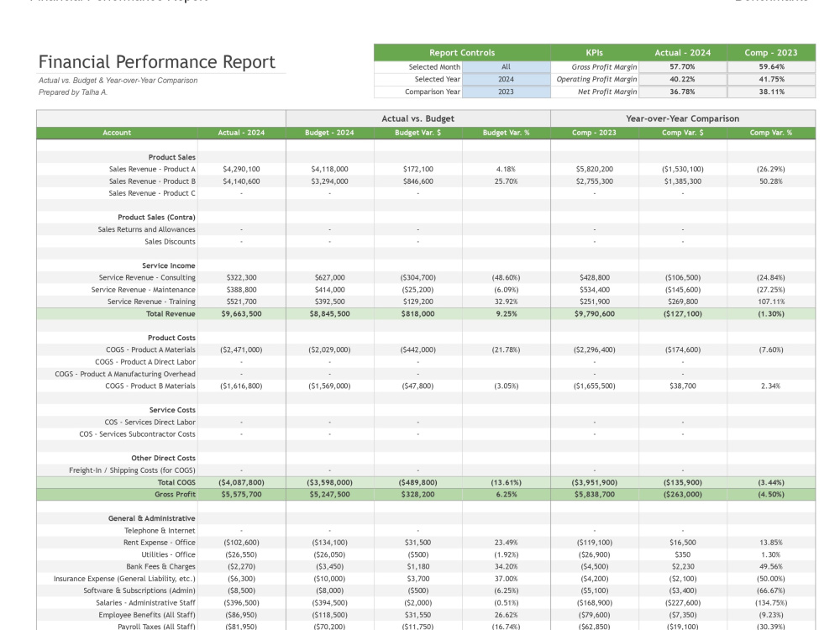Click Total COGS budget value ($3,598,000)
Viewport: 840px width, 630px height.
pos(329,483)
